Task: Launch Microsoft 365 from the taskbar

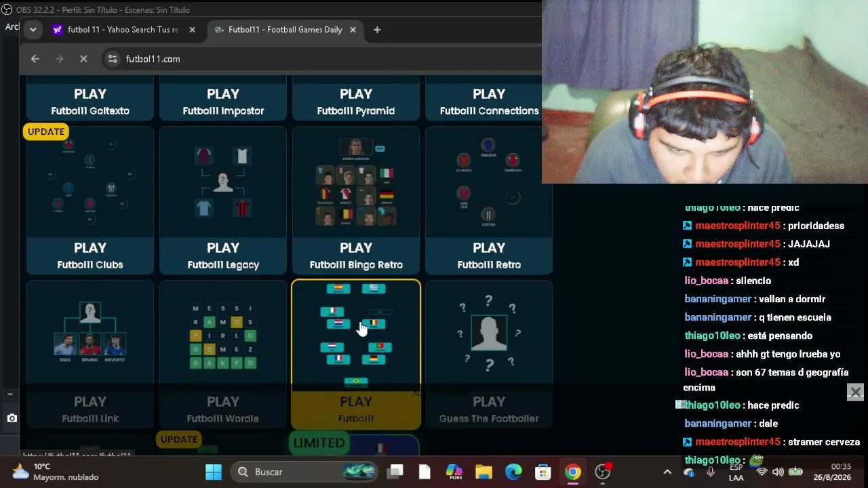Action: [454, 472]
